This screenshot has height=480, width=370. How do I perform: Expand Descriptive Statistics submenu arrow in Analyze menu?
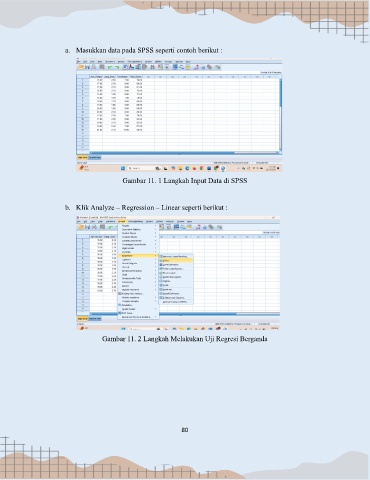coord(155,229)
